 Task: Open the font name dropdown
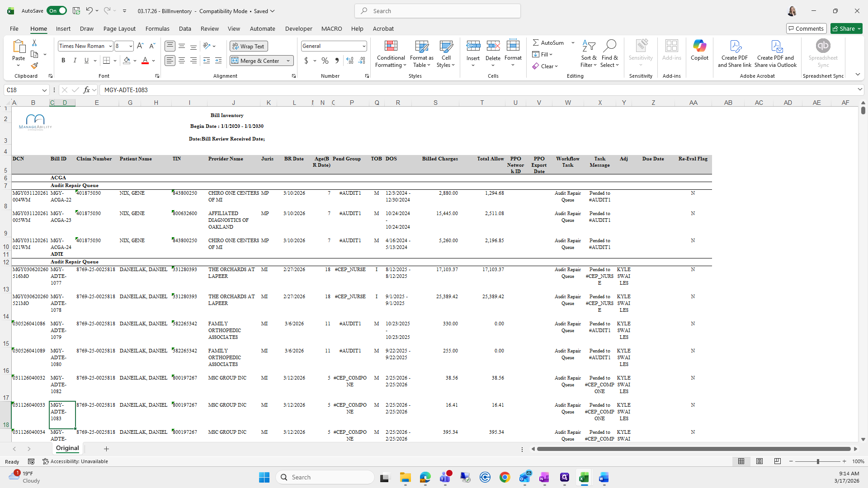coord(110,46)
